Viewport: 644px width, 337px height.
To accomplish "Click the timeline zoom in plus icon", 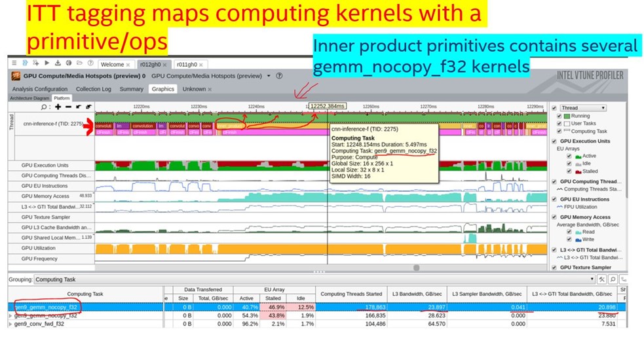I will (x=58, y=107).
